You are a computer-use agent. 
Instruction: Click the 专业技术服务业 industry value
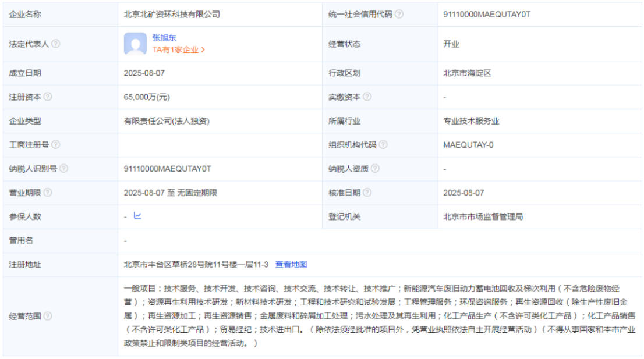click(471, 121)
